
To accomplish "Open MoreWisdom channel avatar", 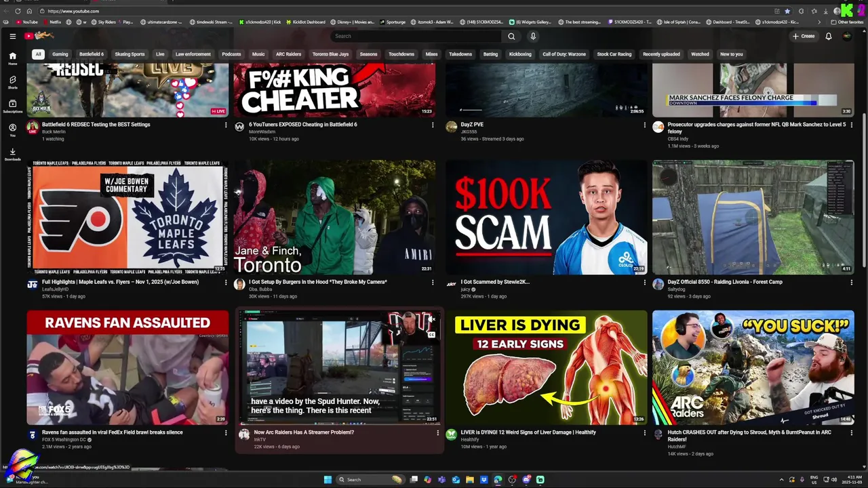I will click(x=239, y=127).
